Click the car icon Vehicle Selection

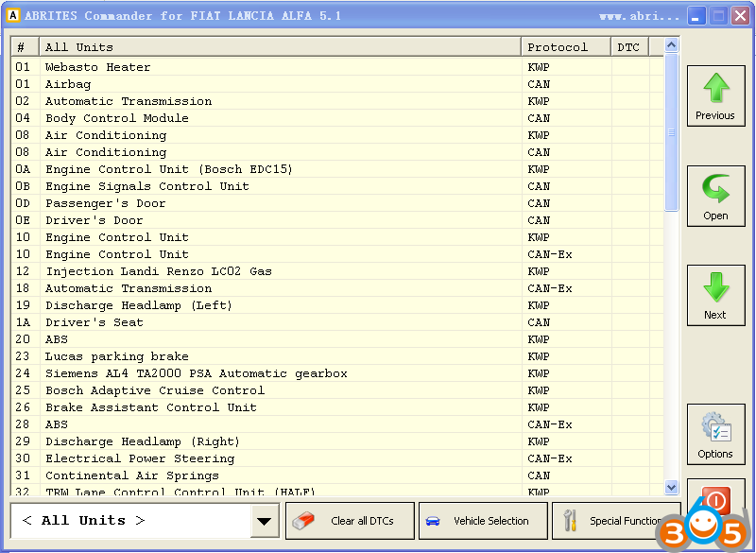(483, 521)
